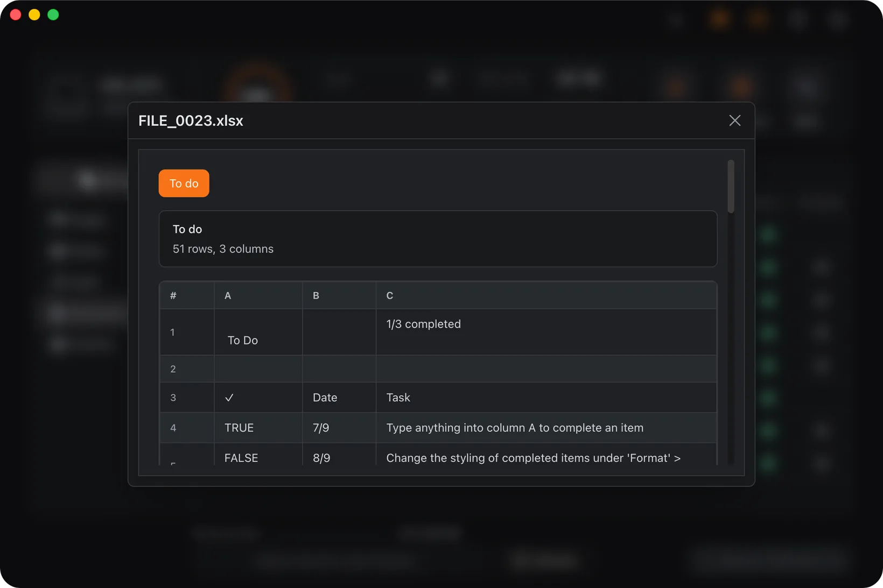Select the 'To do' sheet tab
Viewport: 883px width, 588px height.
(184, 183)
